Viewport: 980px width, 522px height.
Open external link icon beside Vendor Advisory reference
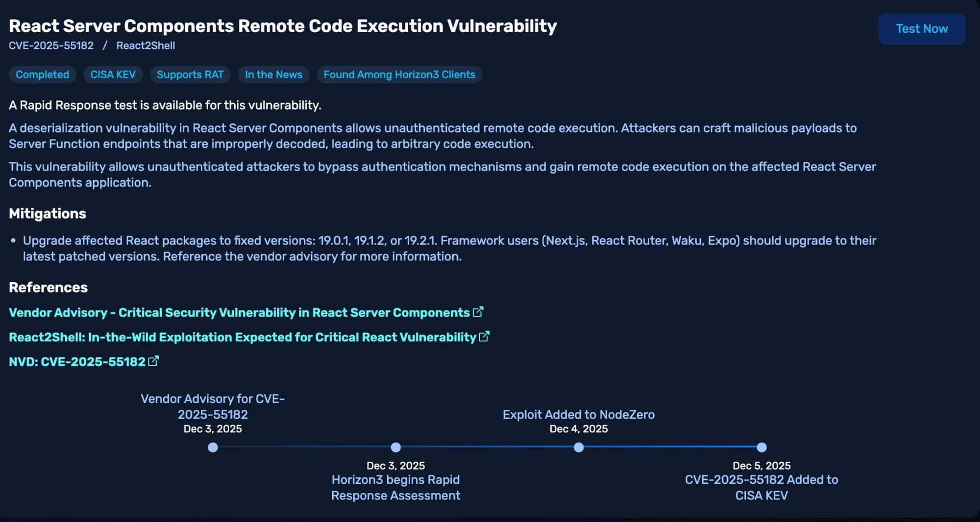pyautogui.click(x=478, y=312)
